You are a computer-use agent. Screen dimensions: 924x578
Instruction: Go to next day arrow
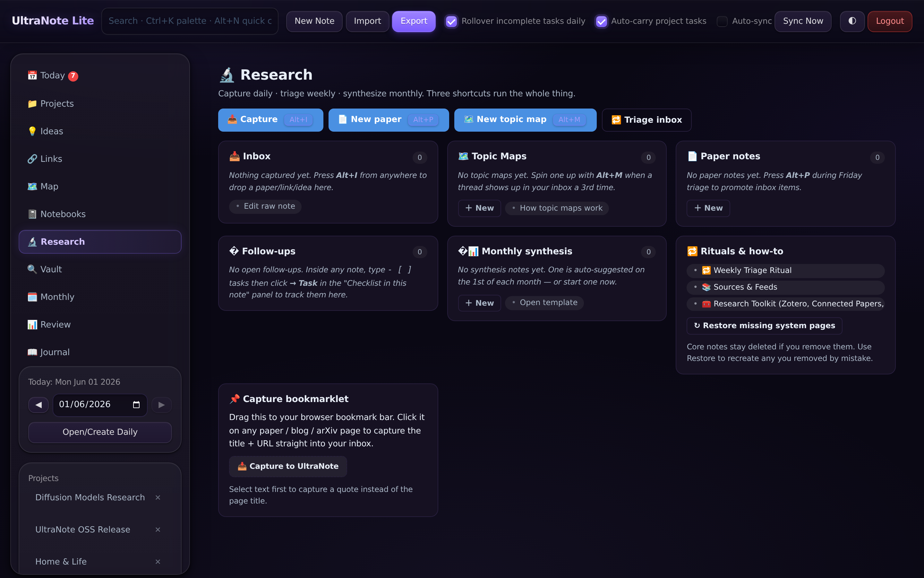(x=161, y=405)
